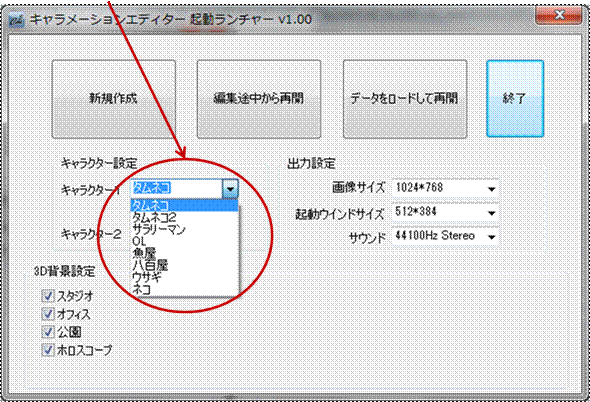Screen dimensions: 590x402
Task: Choose 魚屋 in character list
Action: point(184,254)
